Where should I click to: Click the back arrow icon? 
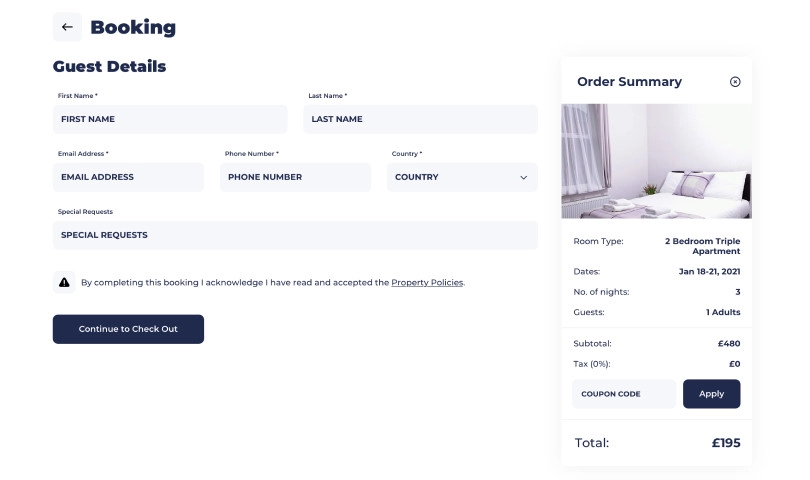coord(67,27)
